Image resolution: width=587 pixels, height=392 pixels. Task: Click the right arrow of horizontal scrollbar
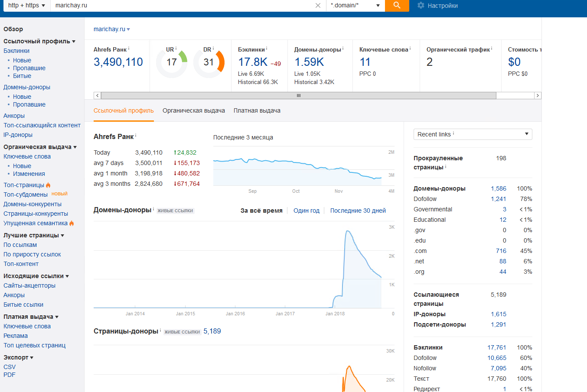click(x=538, y=95)
